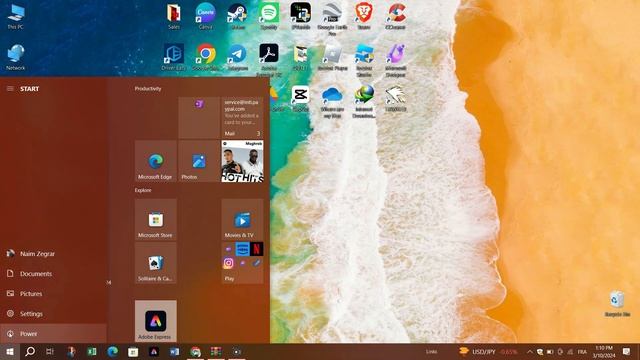Click the Telegram desktop shortcut

[x=237, y=58]
